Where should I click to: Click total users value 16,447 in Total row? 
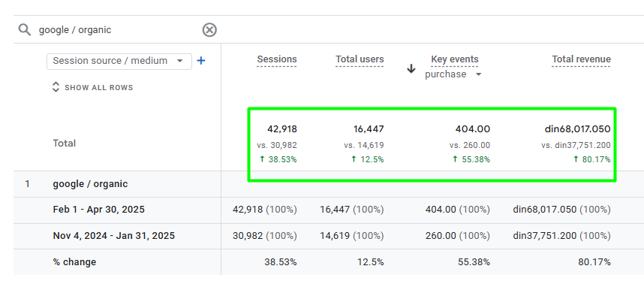pyautogui.click(x=369, y=129)
